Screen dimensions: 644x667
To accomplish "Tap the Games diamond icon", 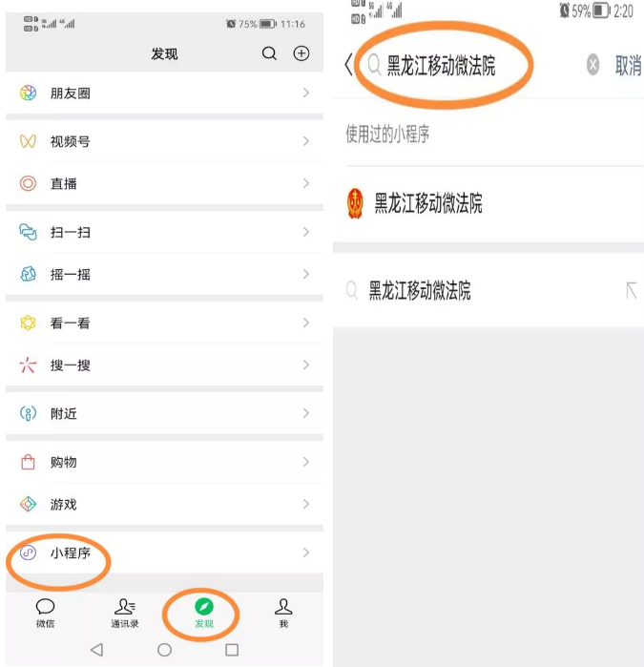I will pyautogui.click(x=28, y=504).
